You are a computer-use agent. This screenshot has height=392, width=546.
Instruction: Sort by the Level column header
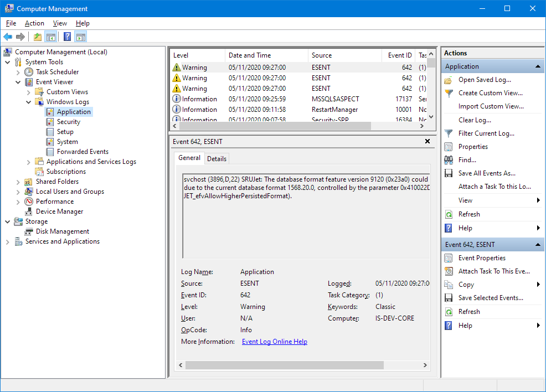pos(198,55)
